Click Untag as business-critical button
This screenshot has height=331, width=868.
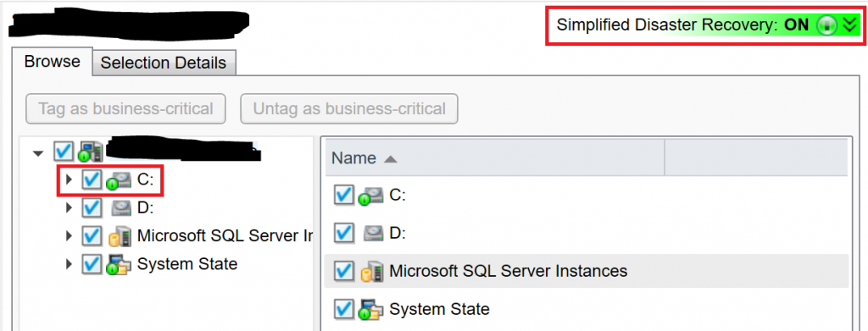[349, 109]
